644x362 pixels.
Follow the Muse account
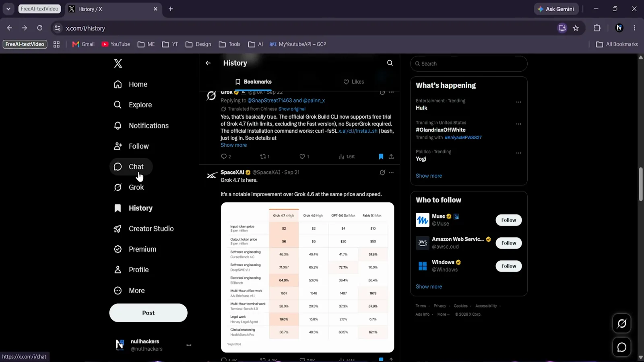coord(509,220)
